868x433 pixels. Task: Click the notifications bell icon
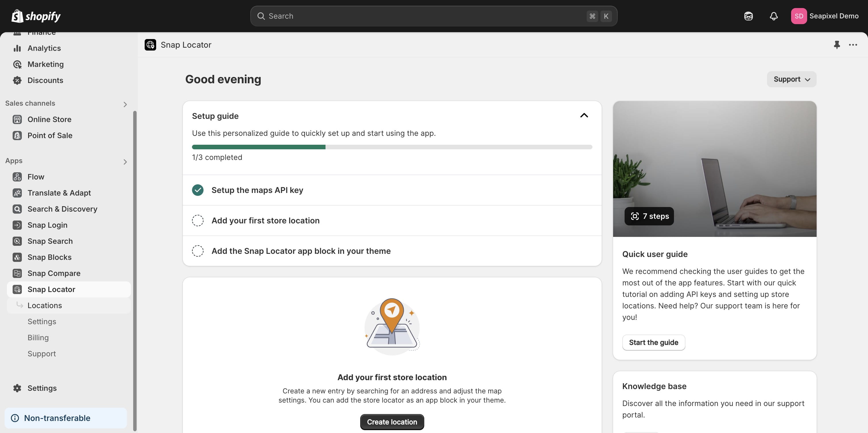pyautogui.click(x=774, y=16)
